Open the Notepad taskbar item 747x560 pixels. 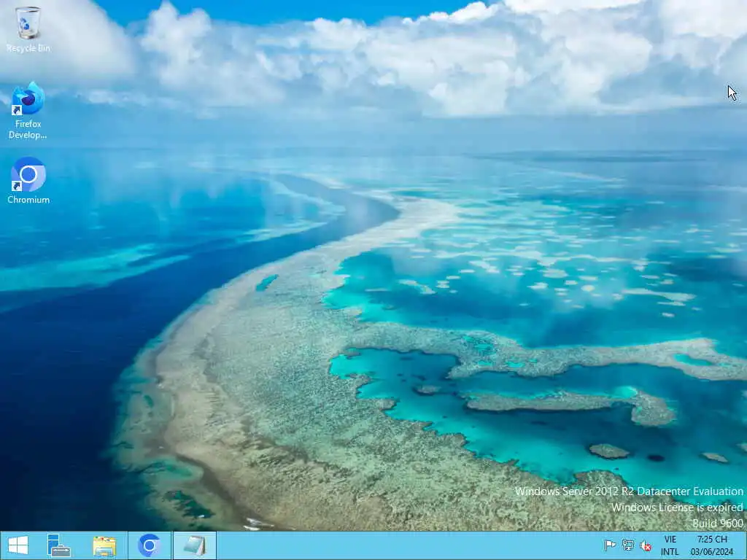(x=194, y=545)
